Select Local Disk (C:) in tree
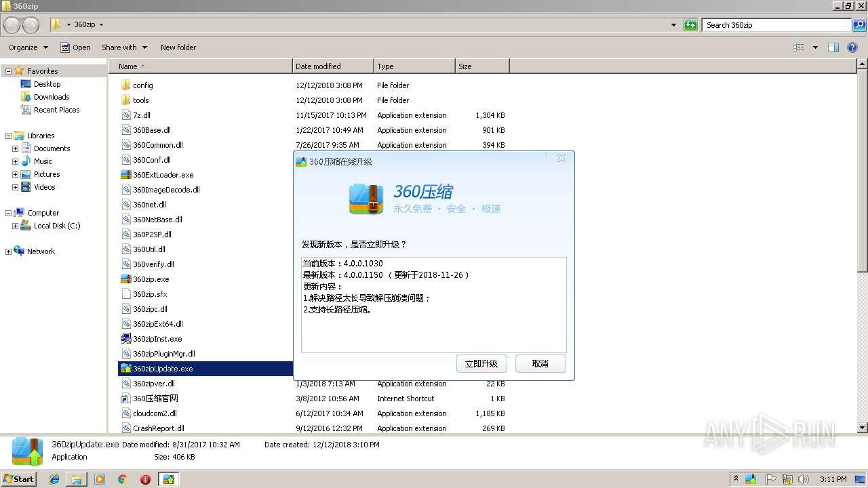This screenshot has height=488, width=868. pyautogui.click(x=57, y=226)
